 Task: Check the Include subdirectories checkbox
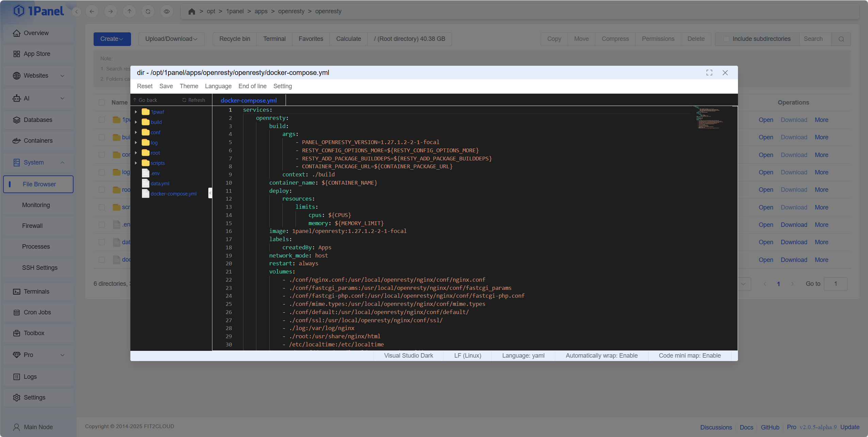coord(726,39)
